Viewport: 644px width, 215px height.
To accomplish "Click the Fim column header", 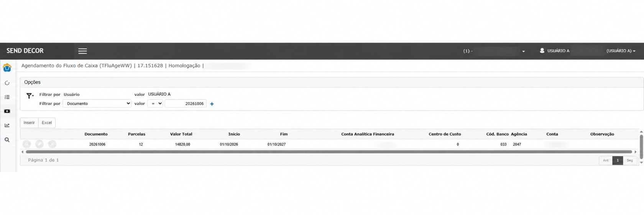I will (284, 134).
